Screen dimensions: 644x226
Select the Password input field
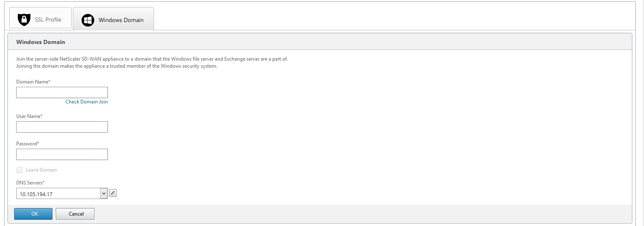[x=62, y=154]
